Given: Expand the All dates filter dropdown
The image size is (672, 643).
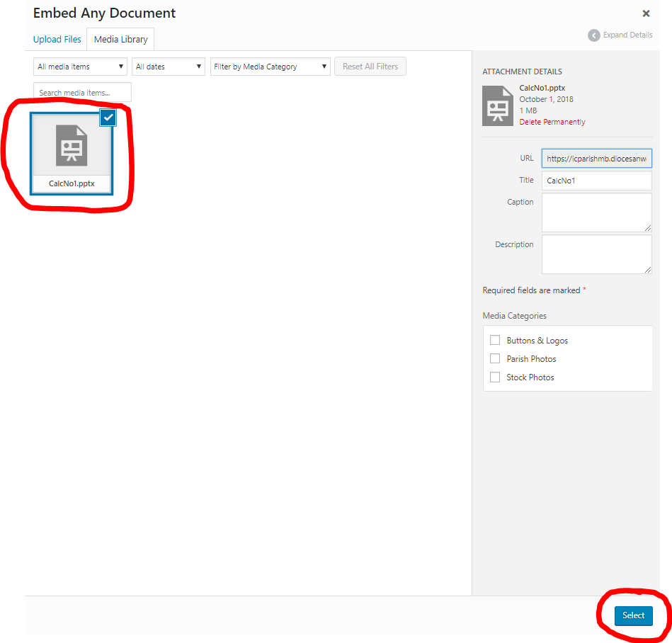Looking at the screenshot, I should coord(168,67).
